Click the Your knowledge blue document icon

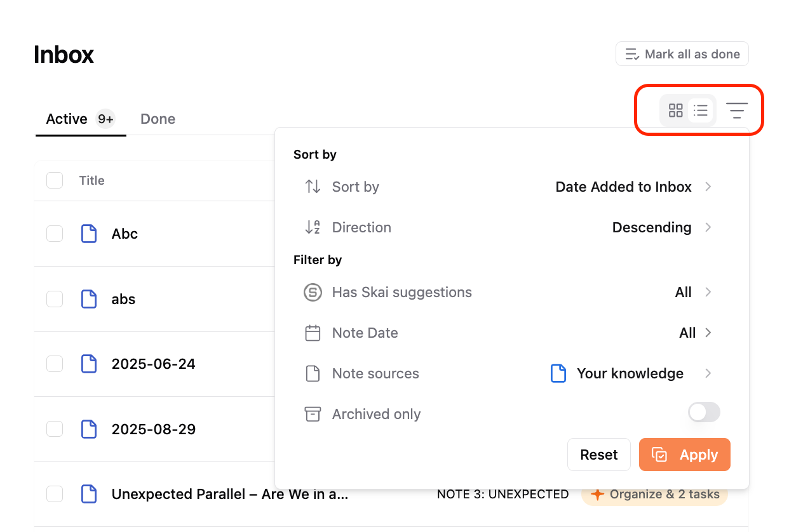(x=558, y=373)
